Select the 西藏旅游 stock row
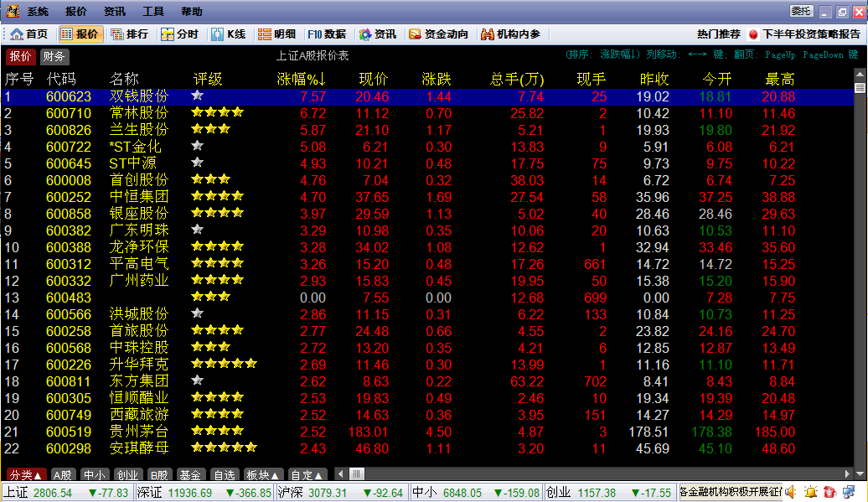This screenshot has height=502, width=868. tap(426, 415)
